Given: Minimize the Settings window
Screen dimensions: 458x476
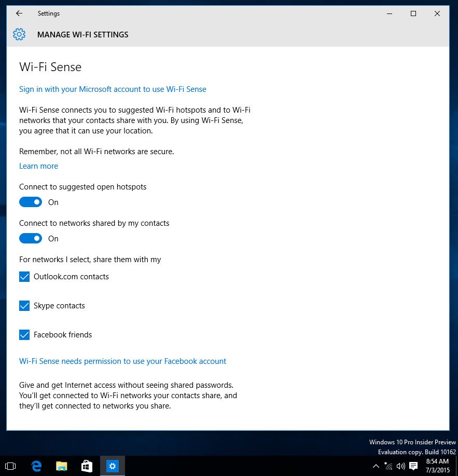Looking at the screenshot, I should point(390,13).
